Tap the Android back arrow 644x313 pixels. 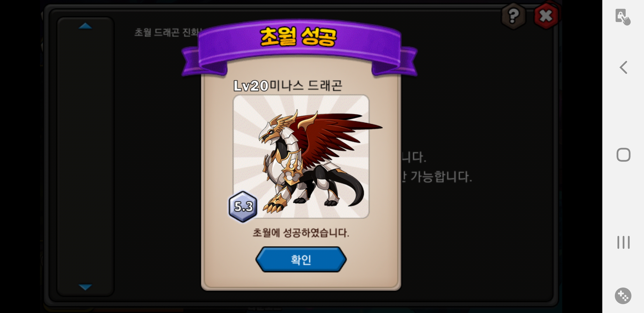pyautogui.click(x=623, y=67)
